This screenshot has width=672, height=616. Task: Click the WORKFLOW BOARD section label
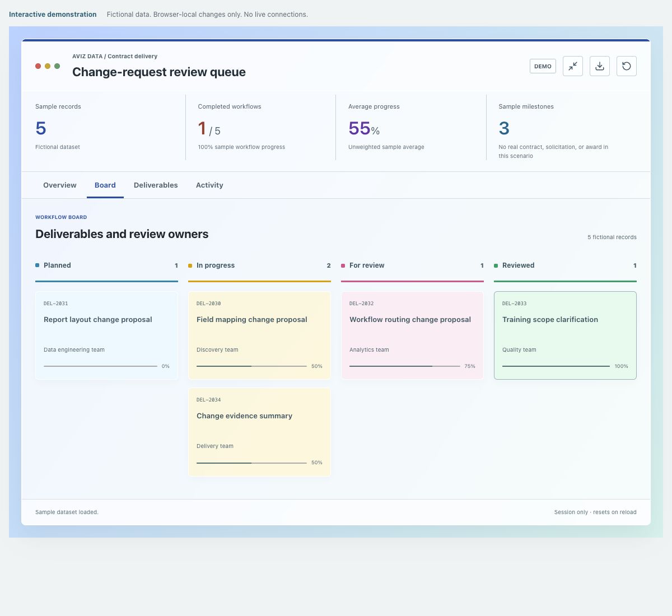61,217
